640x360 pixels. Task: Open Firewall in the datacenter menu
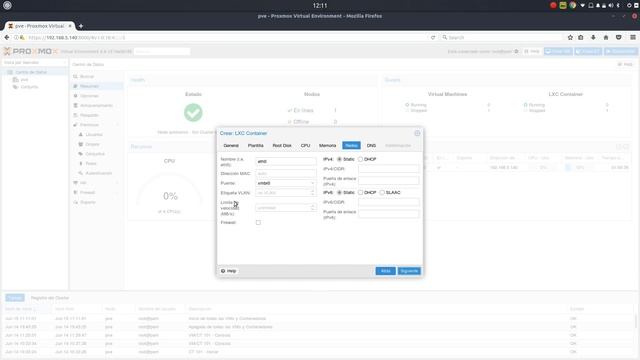(87, 192)
